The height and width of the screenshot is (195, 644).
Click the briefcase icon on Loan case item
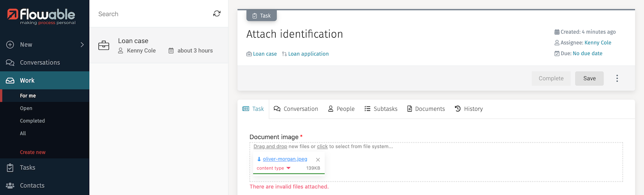point(104,46)
